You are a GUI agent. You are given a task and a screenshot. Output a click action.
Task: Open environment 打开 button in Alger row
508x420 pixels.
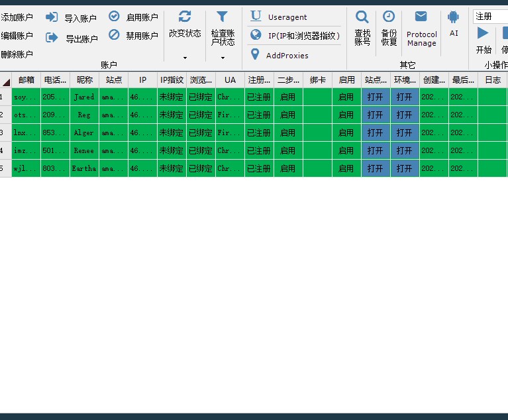[405, 132]
